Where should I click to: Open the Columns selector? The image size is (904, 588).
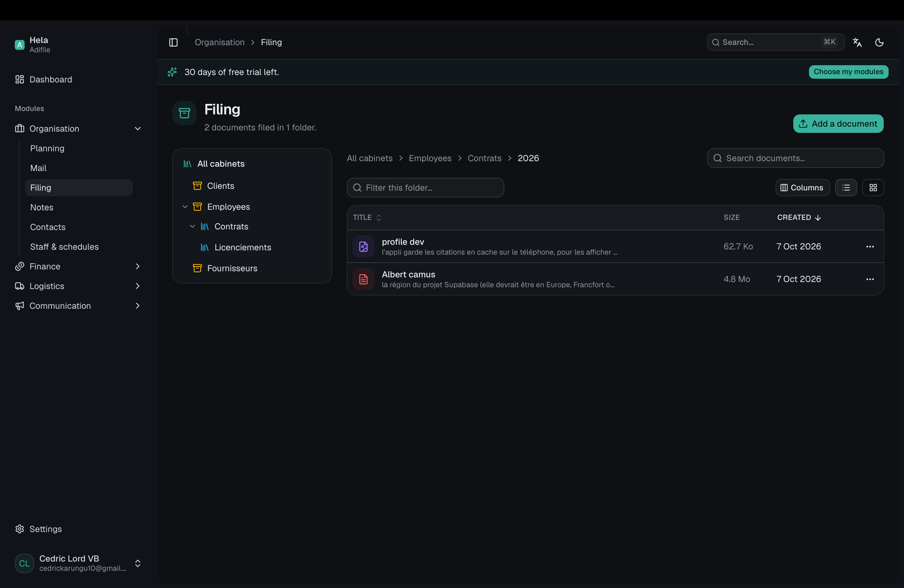[x=802, y=188]
